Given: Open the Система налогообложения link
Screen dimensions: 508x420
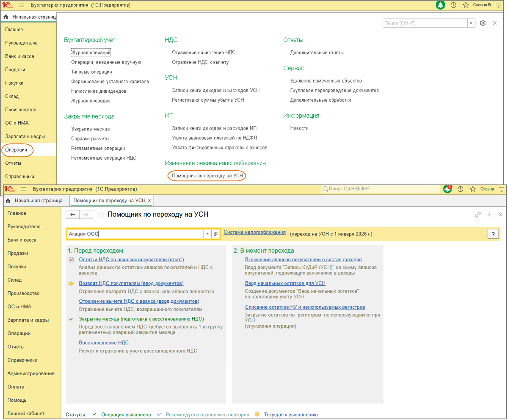Looking at the screenshot, I should point(255,232).
